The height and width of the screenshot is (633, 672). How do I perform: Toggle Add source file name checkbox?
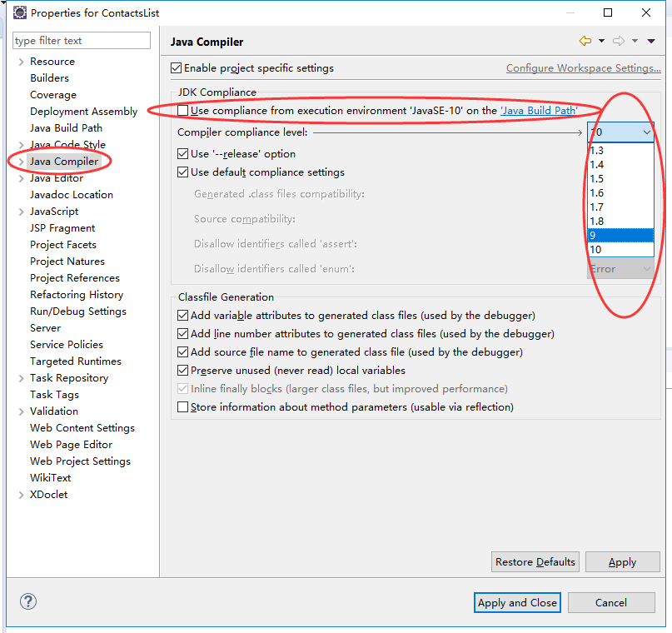pos(183,351)
